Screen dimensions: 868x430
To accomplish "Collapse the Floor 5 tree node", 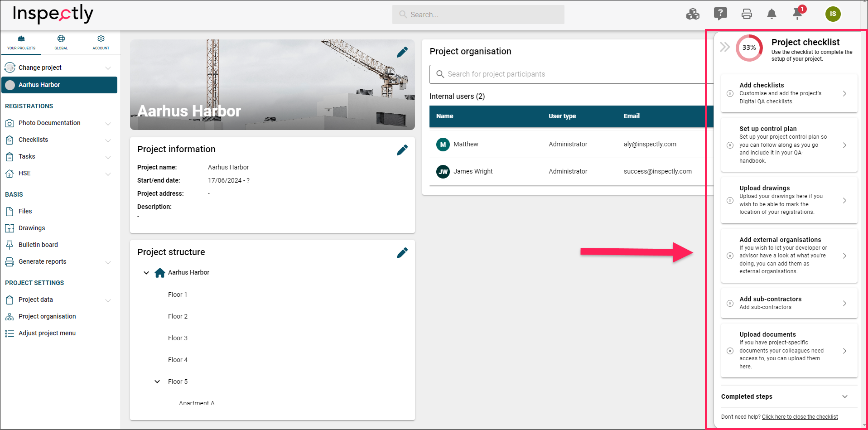I will click(x=157, y=382).
